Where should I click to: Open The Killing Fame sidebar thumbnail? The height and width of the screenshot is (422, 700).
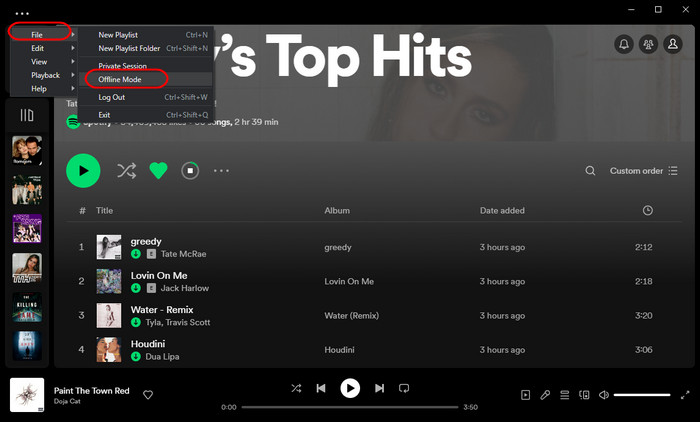pyautogui.click(x=27, y=307)
